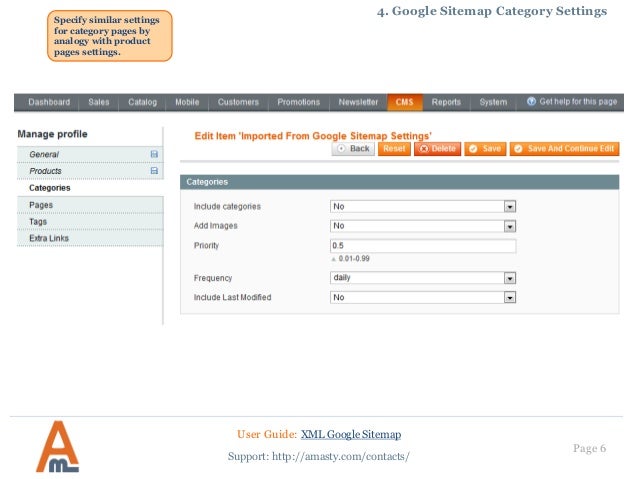Screen dimensions: 638x479
Task: Click the Include categories label
Action: 227,207
